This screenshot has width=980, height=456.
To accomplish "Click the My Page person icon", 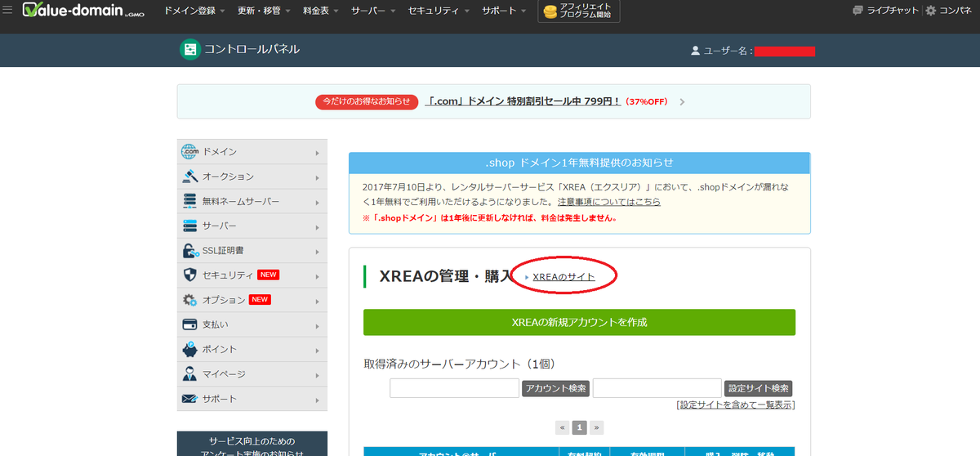I will pos(189,373).
